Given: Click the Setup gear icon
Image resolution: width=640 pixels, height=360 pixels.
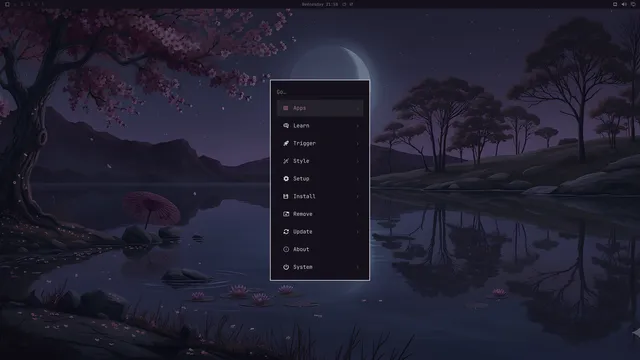Looking at the screenshot, I should point(286,179).
